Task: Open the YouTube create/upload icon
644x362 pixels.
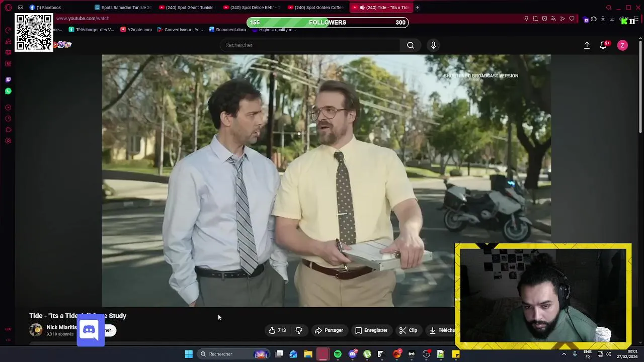Action: point(587,45)
